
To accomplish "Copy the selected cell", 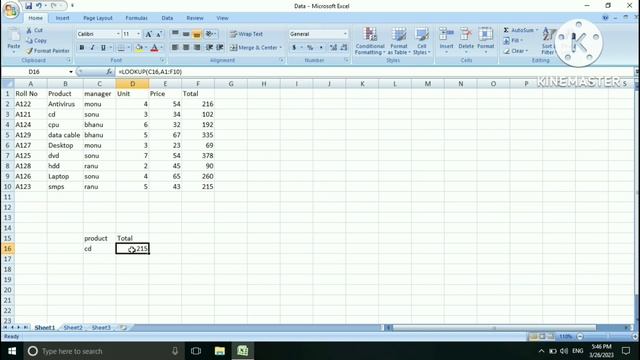I will 36,40.
